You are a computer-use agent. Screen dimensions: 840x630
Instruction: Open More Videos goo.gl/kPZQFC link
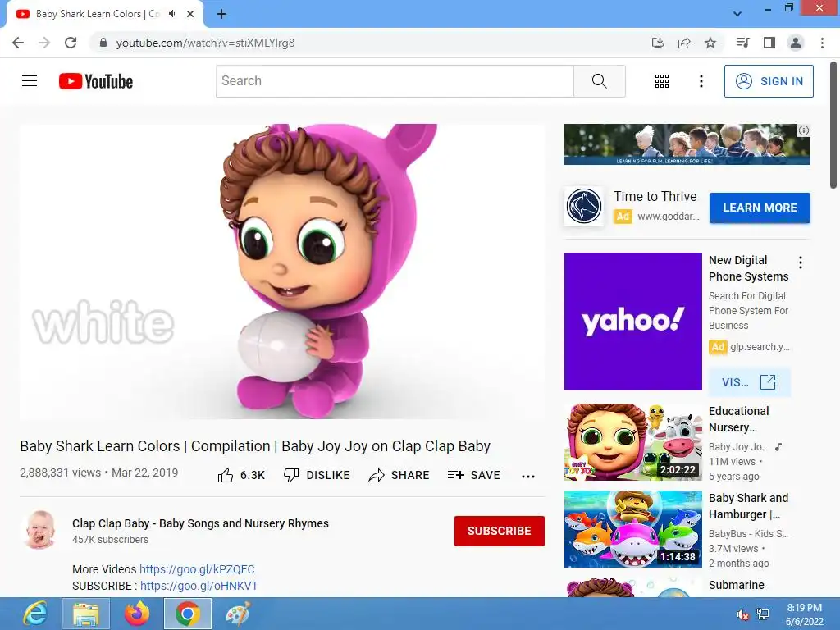(197, 569)
